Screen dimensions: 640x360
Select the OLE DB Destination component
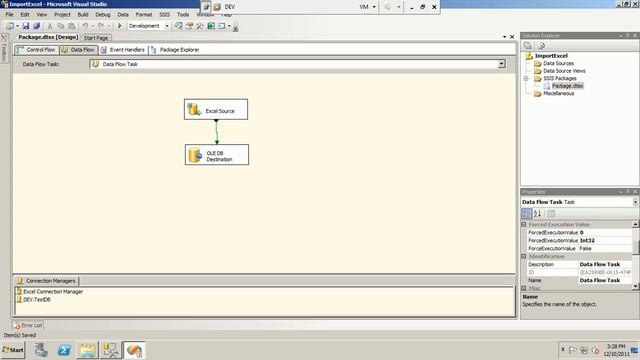[217, 155]
